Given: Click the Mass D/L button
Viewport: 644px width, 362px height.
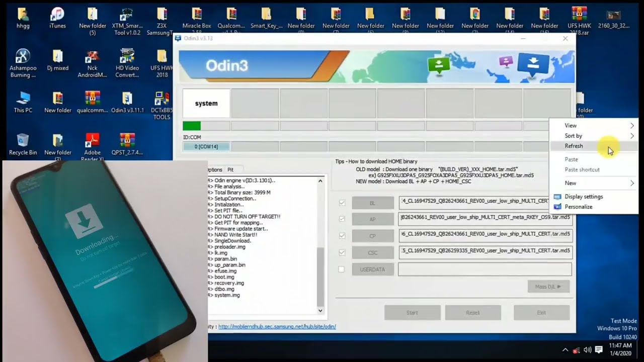Looking at the screenshot, I should tap(548, 287).
